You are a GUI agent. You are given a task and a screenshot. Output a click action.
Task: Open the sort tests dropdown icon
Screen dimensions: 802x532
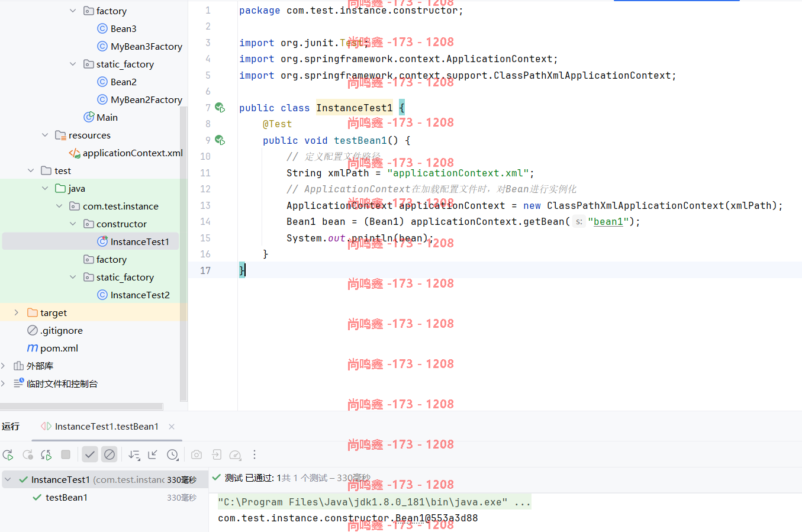point(134,454)
